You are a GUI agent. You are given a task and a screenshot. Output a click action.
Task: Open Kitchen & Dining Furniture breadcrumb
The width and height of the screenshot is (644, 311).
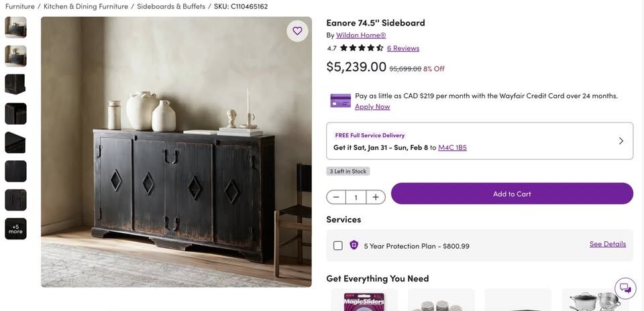(x=86, y=7)
